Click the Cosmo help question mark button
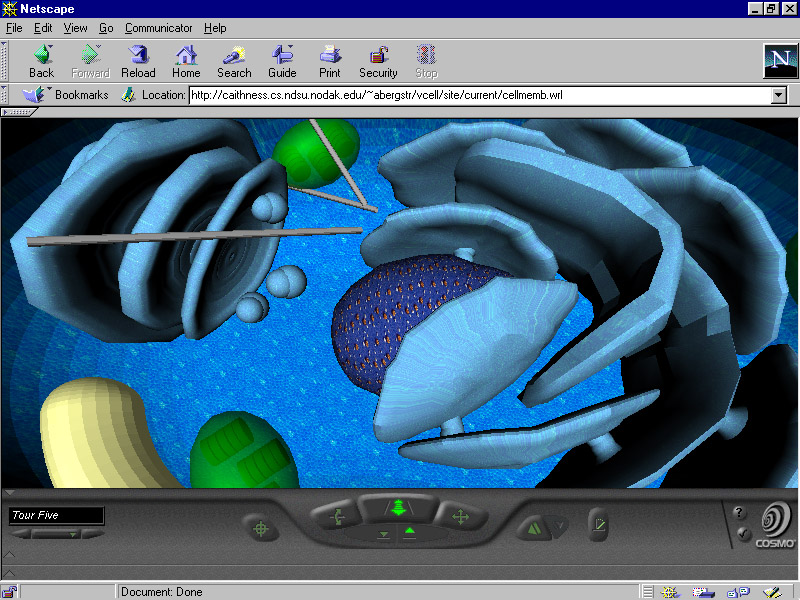 pyautogui.click(x=739, y=513)
